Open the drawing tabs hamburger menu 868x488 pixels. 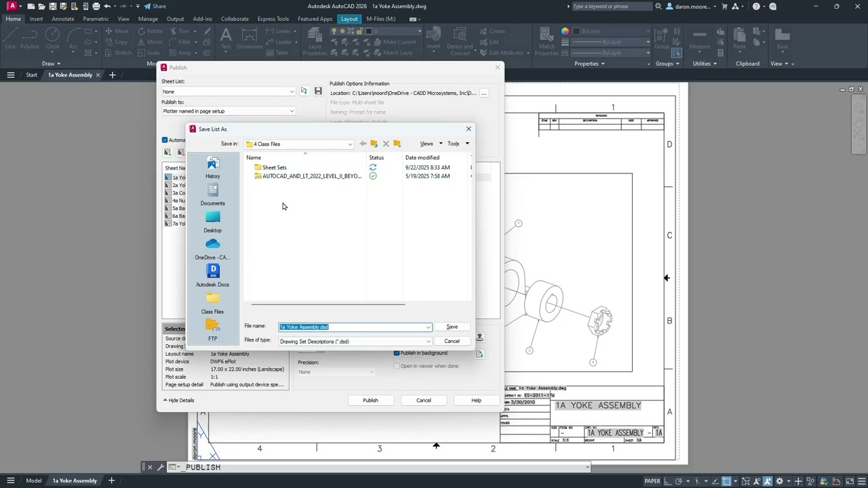point(11,75)
